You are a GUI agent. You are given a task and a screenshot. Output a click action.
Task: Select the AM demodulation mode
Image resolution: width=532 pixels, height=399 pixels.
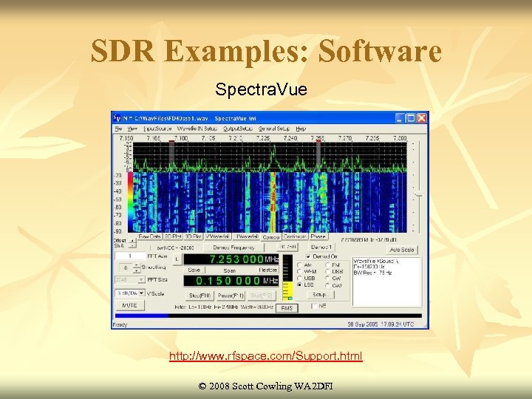(299, 265)
